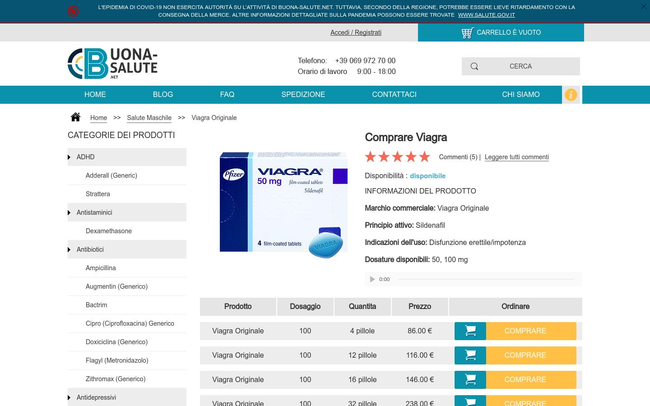Click the phone number +39 069 972 70 00

tap(365, 61)
